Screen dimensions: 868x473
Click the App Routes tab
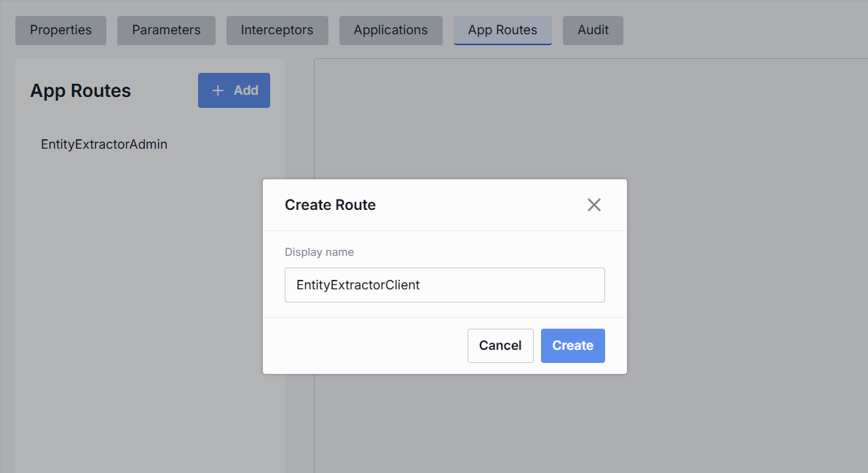pos(502,31)
